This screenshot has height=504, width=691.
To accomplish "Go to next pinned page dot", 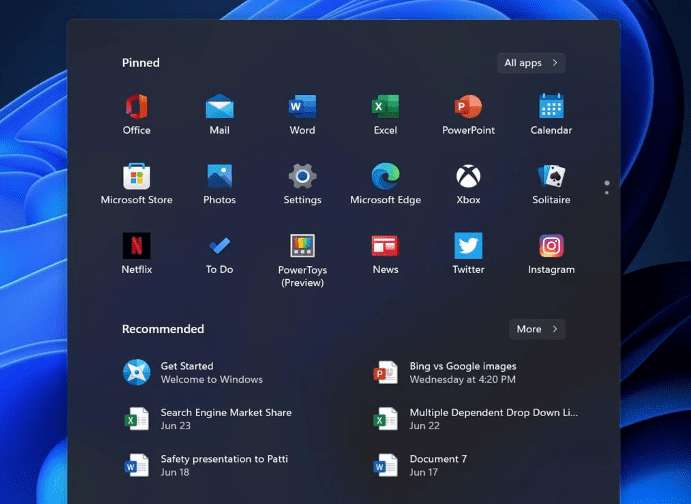I will pos(607,193).
